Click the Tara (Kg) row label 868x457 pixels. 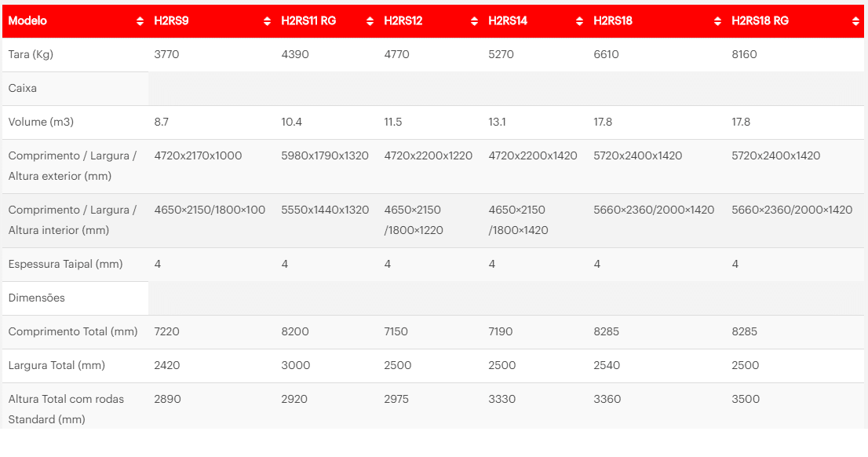(31, 54)
